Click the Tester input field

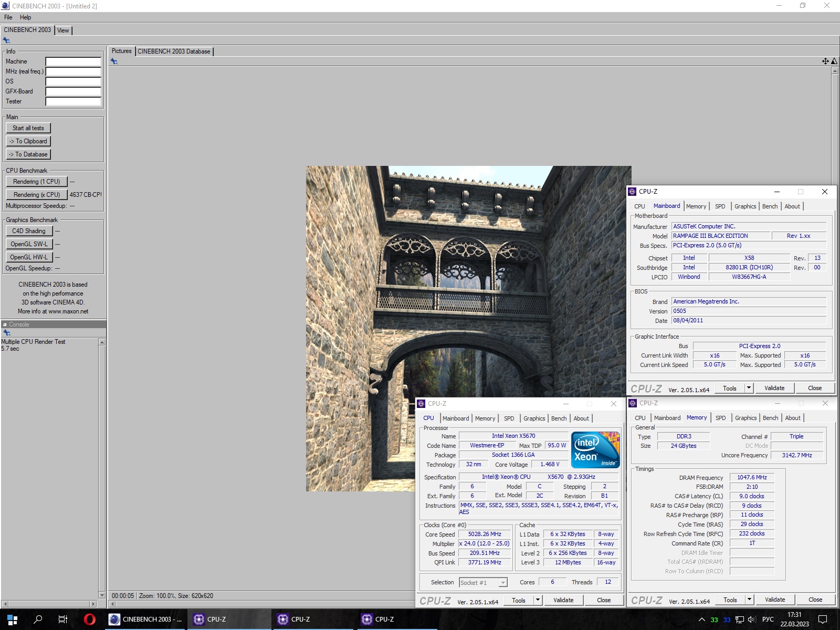[73, 101]
